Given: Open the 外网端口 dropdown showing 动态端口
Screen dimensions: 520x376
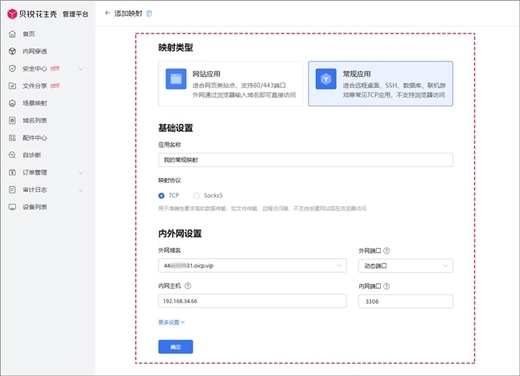Looking at the screenshot, I should coord(406,266).
